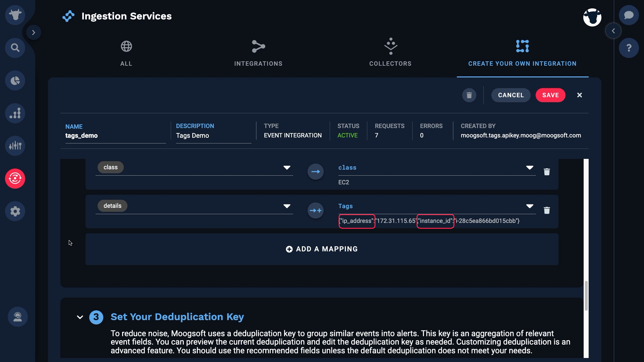The image size is (644, 362).
Task: Click the EVENT INTEGRATION type value
Action: click(292, 135)
